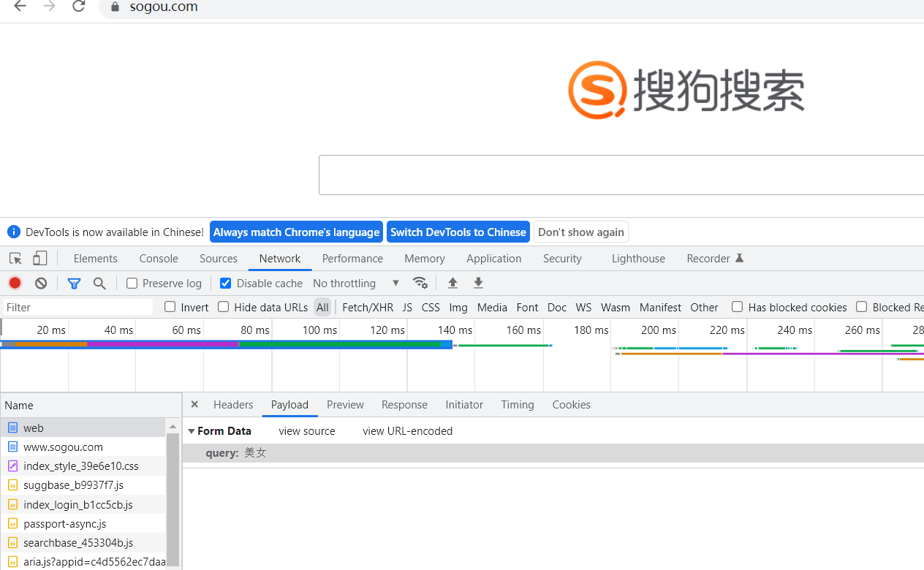Viewport: 924px width, 570px height.
Task: Switch to the Elements tab
Action: tap(95, 259)
